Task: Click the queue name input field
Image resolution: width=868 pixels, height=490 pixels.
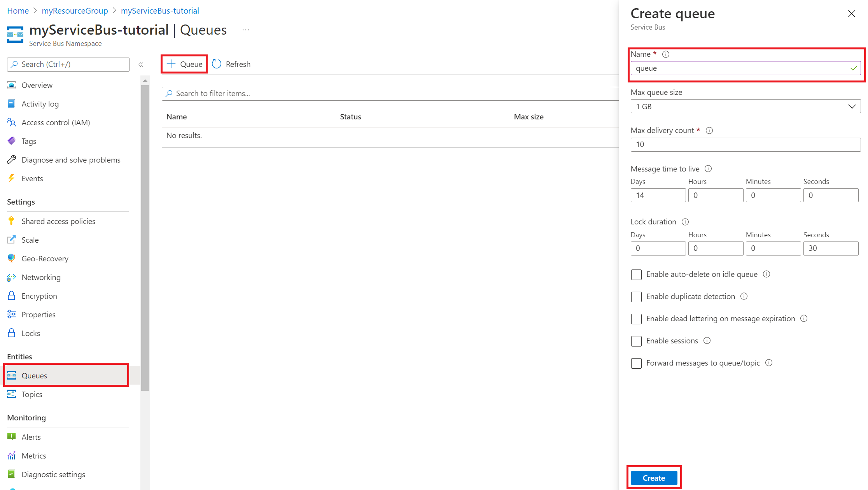Action: [745, 68]
